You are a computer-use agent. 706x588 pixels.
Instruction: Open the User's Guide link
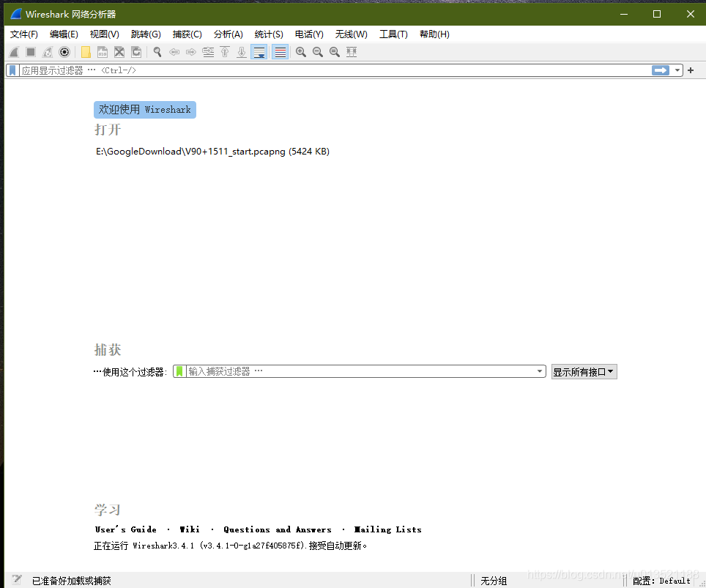126,529
